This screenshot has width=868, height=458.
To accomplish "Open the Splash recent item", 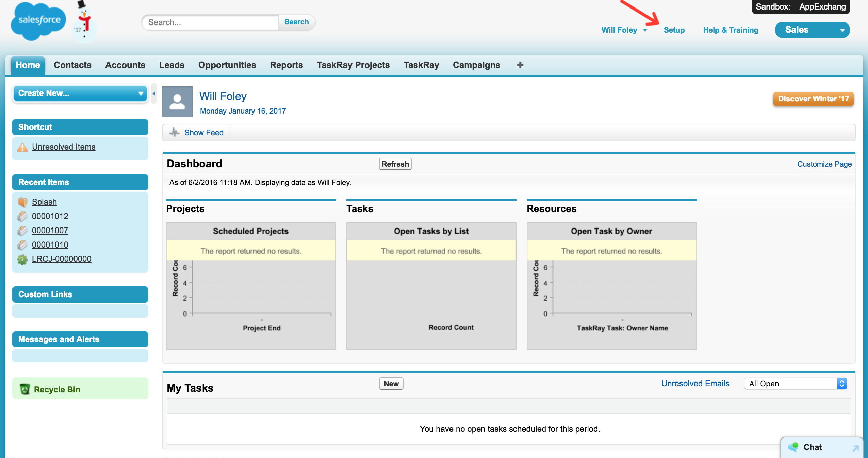I will pyautogui.click(x=44, y=202).
